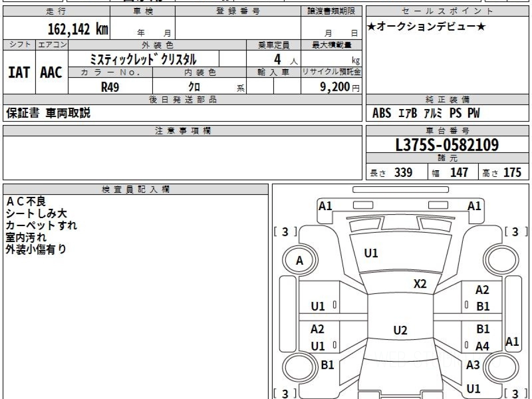Viewport: 532px width, 399px height.
Task: Select the 最大積載量 header
Action: click(332, 45)
